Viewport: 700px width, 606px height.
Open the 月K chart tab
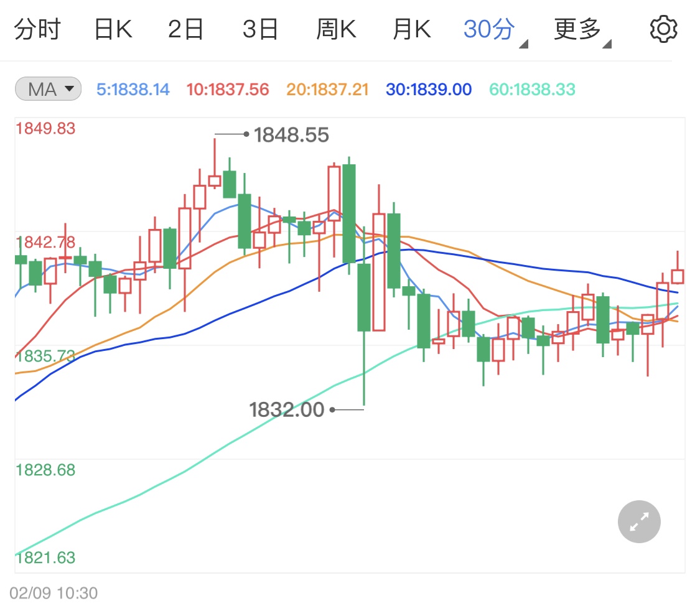point(412,29)
